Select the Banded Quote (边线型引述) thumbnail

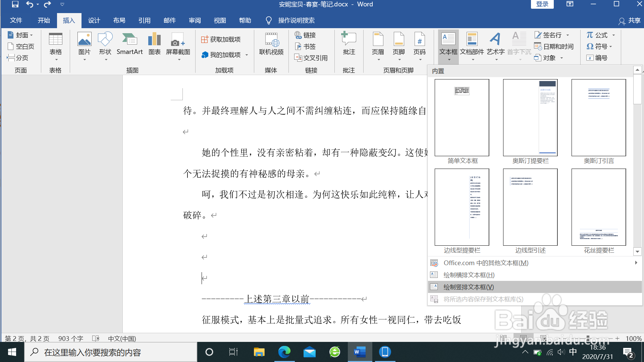(530, 207)
